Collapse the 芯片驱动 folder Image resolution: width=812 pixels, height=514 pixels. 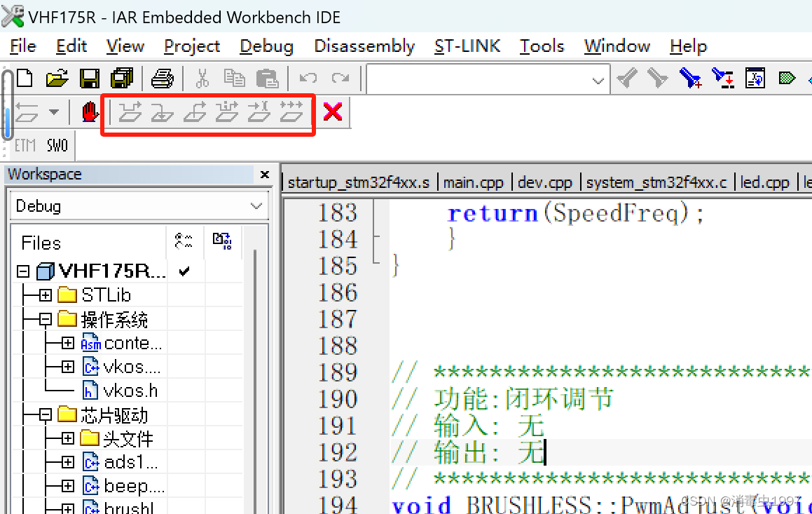pyautogui.click(x=46, y=414)
